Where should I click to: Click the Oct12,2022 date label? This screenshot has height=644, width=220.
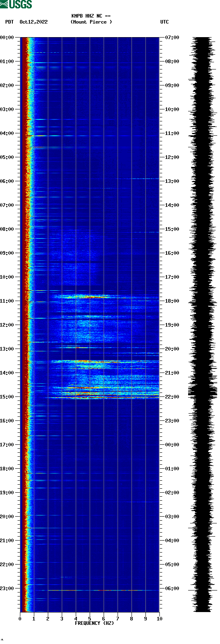(x=33, y=22)
